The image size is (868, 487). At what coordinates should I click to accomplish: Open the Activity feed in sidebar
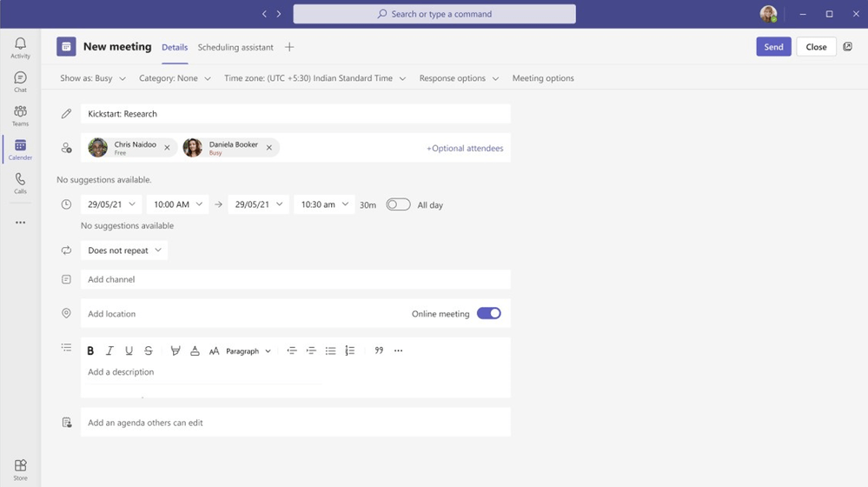coord(20,48)
